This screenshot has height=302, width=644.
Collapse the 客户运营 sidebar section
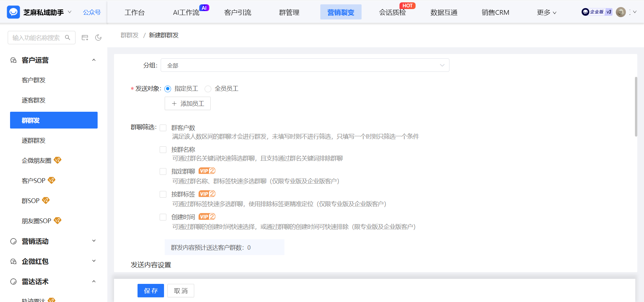click(94, 60)
